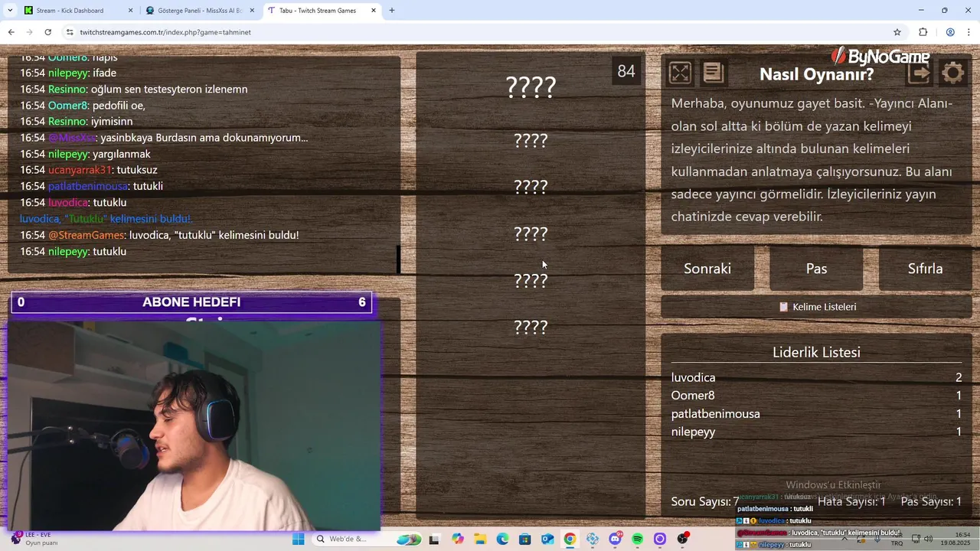Open Google Chrome taskbar icon
Image resolution: width=980 pixels, height=551 pixels.
pos(570,540)
